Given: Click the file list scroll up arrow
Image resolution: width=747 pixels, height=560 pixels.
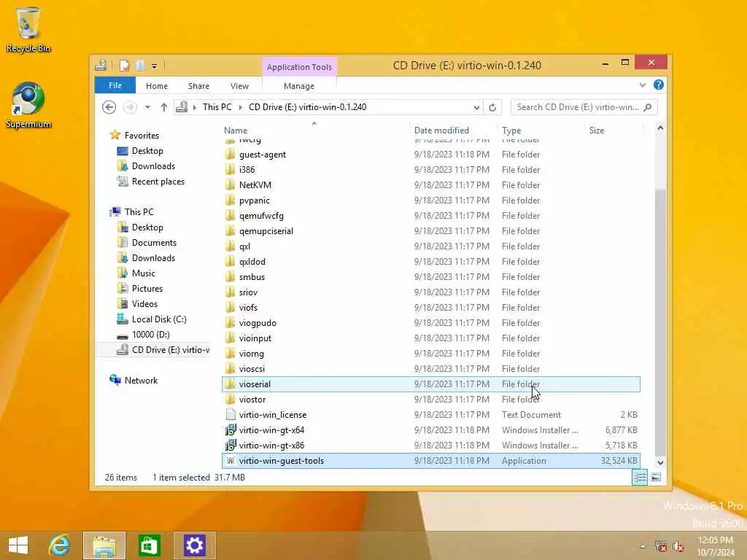Looking at the screenshot, I should [x=660, y=128].
